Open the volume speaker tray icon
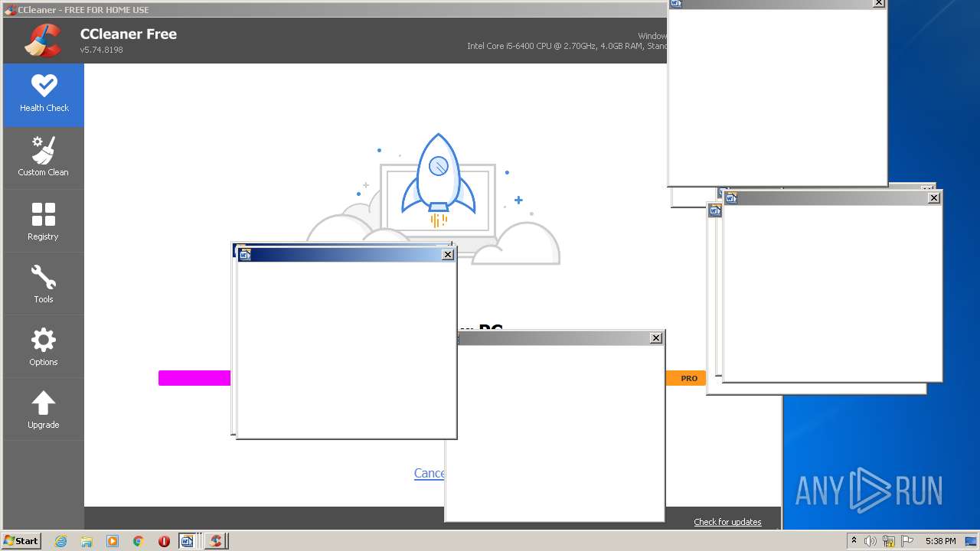 (871, 541)
